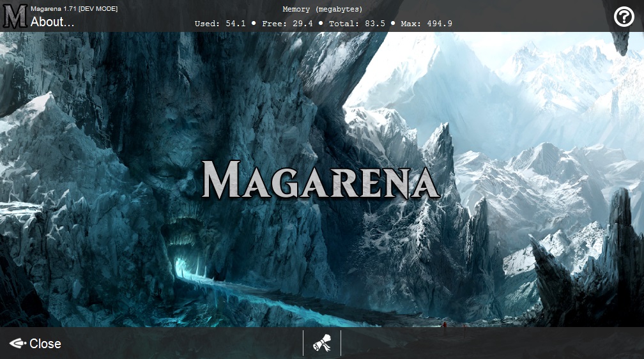Click the large Magarena title logo
644x359 pixels.
pos(321,179)
